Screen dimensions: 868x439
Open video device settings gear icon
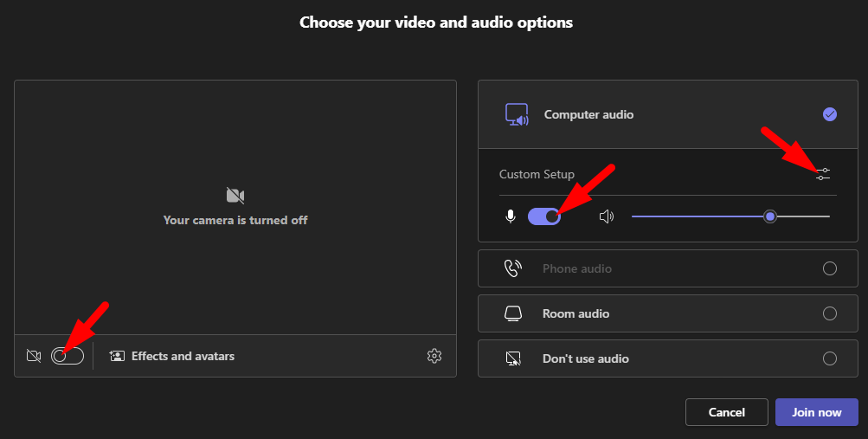[x=434, y=355]
